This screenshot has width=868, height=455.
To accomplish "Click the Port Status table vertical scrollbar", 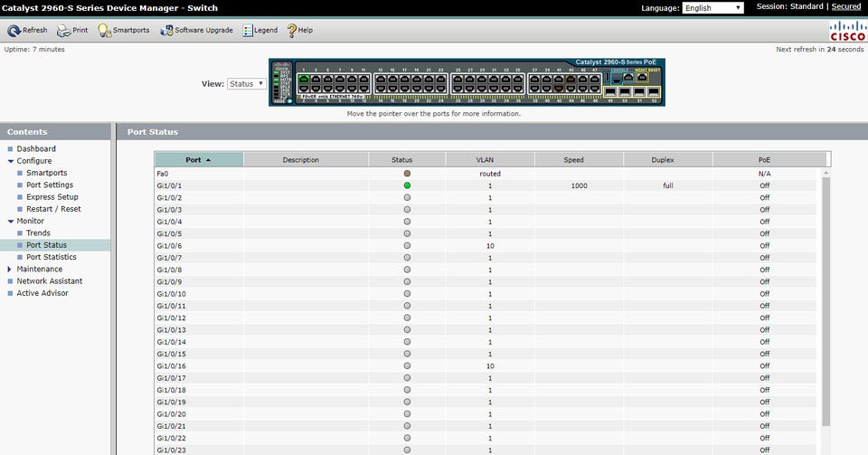I will click(825, 299).
